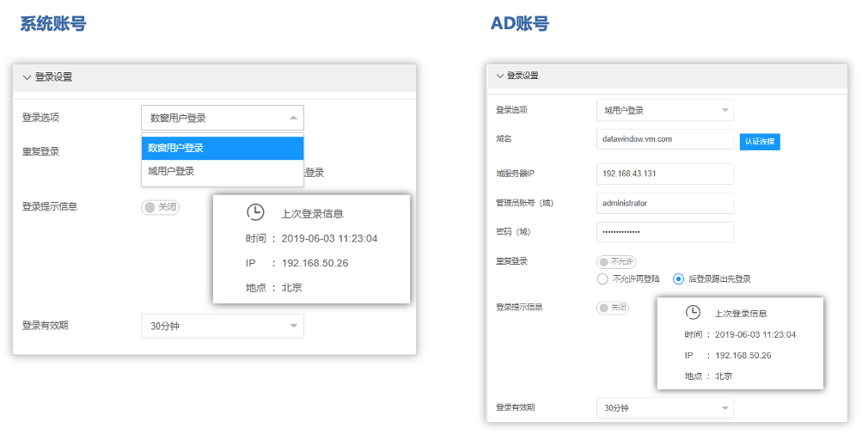The height and width of the screenshot is (440, 868).
Task: Click clock icon in AD账号 login info popup
Action: 693,313
